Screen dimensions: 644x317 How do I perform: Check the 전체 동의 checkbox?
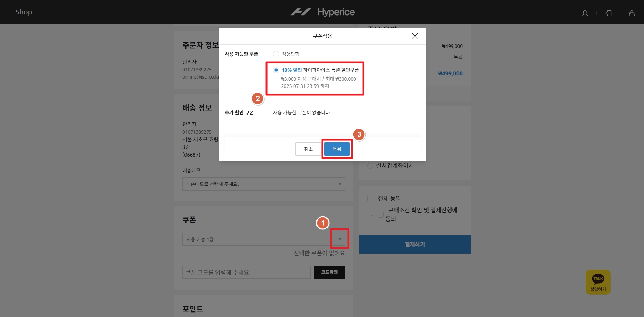(370, 198)
